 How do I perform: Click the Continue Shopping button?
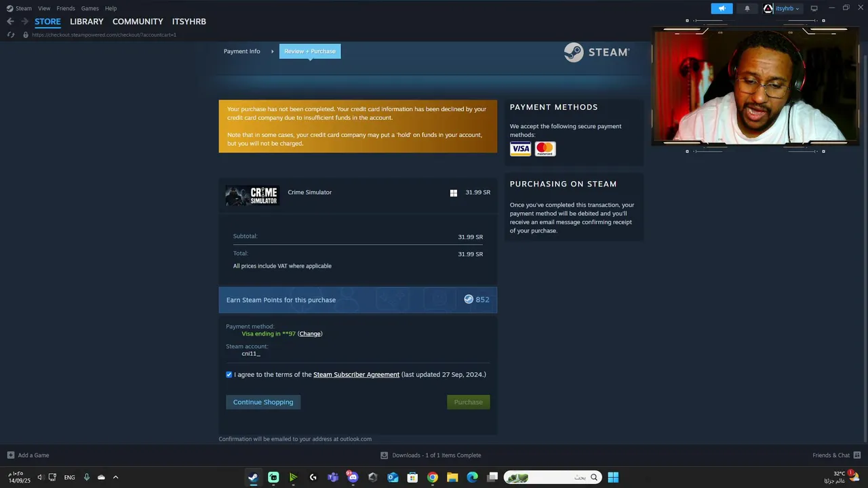pyautogui.click(x=263, y=403)
